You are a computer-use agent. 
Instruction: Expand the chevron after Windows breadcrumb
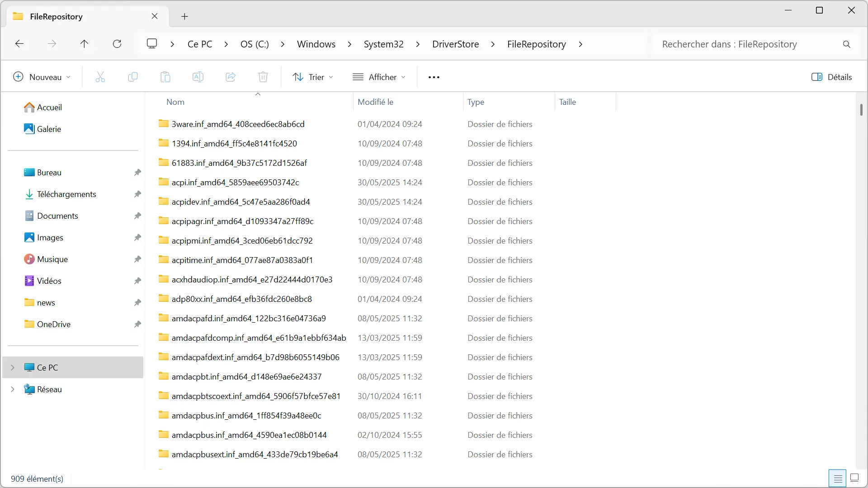click(x=349, y=44)
